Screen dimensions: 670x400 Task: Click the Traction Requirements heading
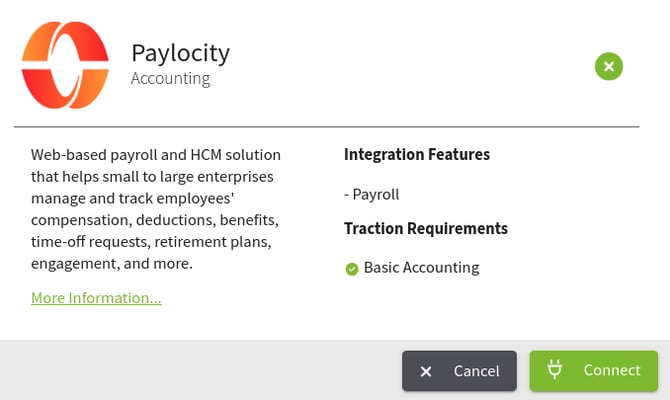(x=426, y=228)
